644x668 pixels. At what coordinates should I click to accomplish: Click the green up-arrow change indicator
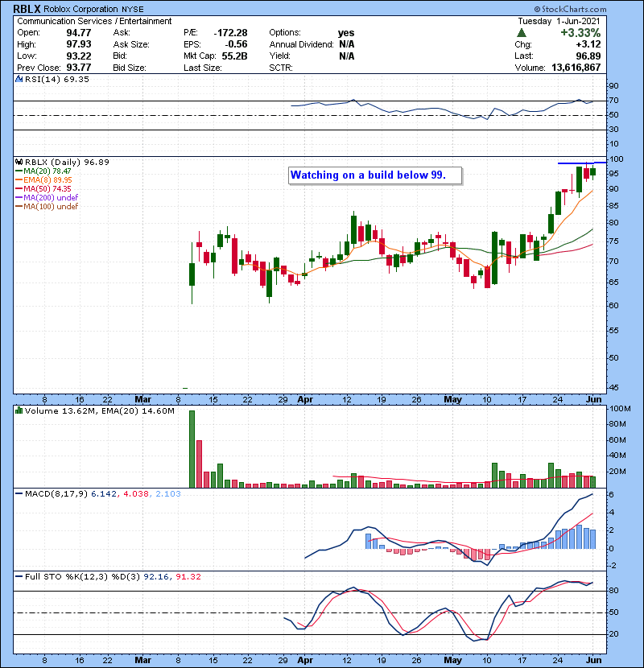[x=522, y=33]
